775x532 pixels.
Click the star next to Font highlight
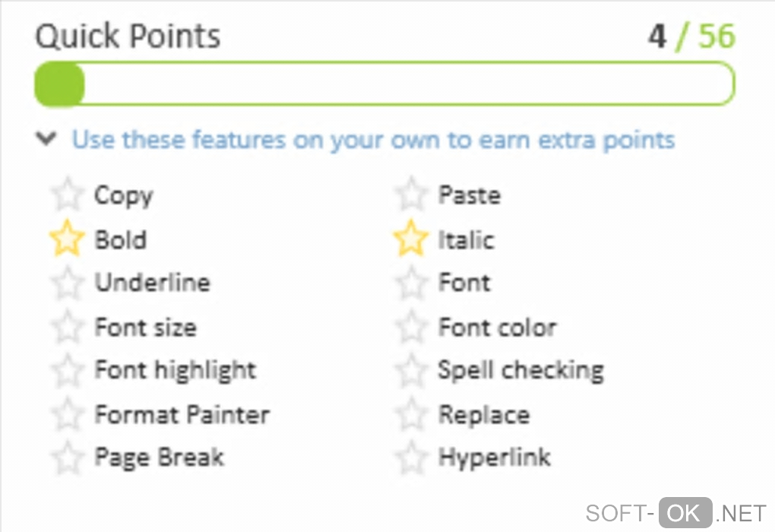click(x=67, y=370)
